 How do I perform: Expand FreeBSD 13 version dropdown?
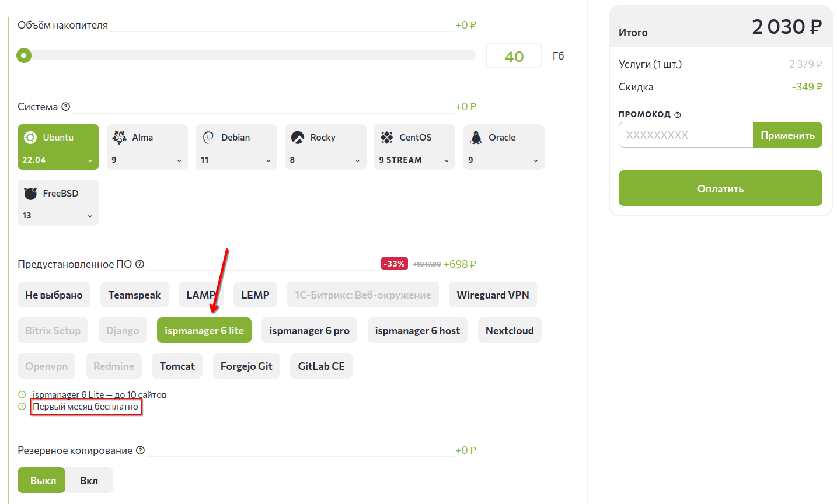pos(58,215)
